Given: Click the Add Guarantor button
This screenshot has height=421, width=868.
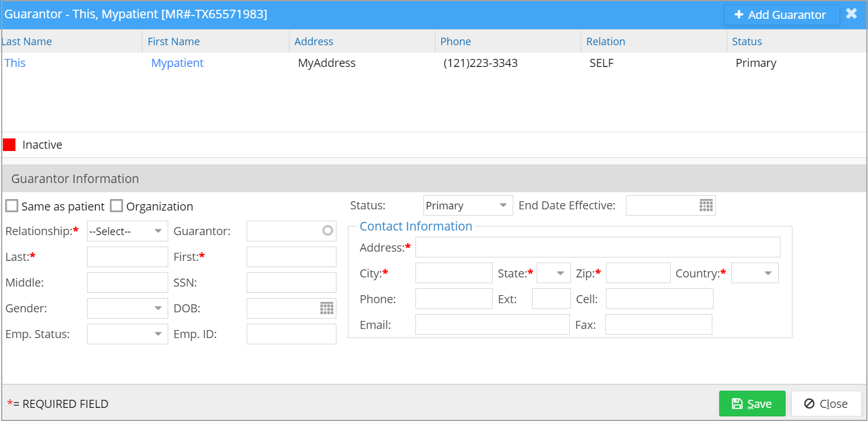Looking at the screenshot, I should [781, 15].
